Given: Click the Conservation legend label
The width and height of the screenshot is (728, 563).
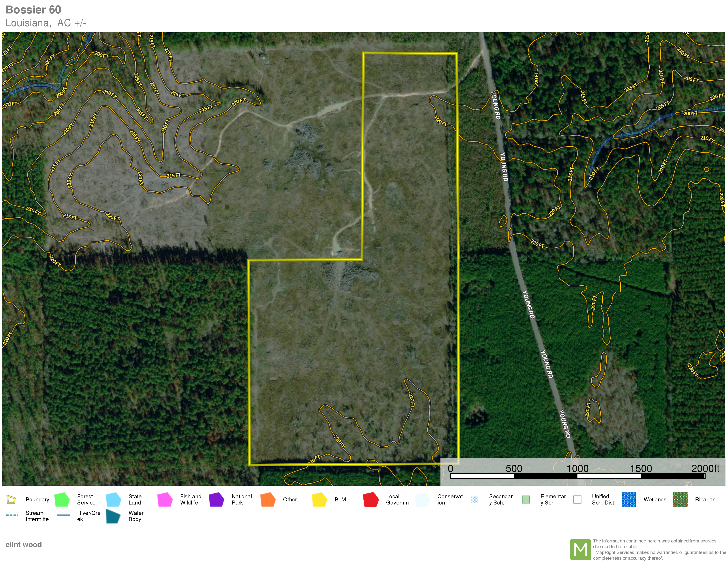Looking at the screenshot, I should [450, 499].
